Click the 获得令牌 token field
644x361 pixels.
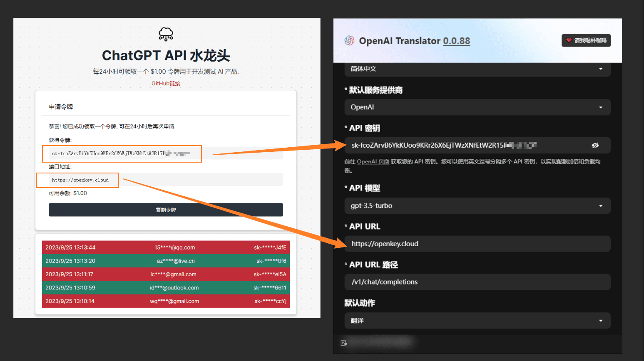point(166,153)
